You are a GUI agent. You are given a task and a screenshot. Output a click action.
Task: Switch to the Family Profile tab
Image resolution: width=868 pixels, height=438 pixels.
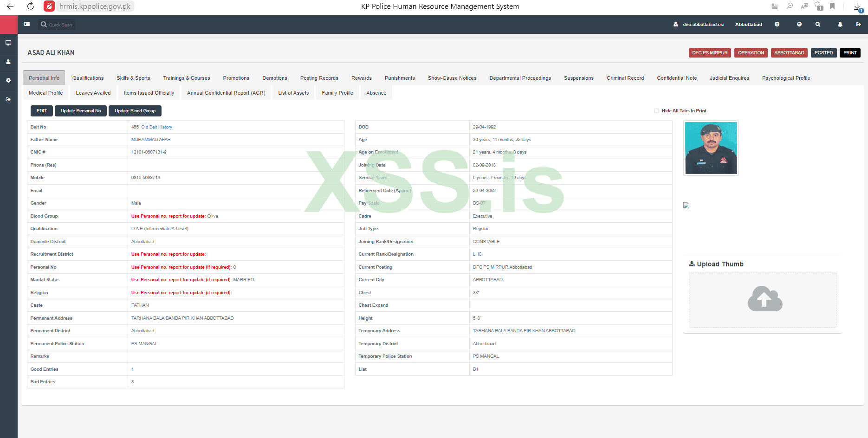(337, 93)
